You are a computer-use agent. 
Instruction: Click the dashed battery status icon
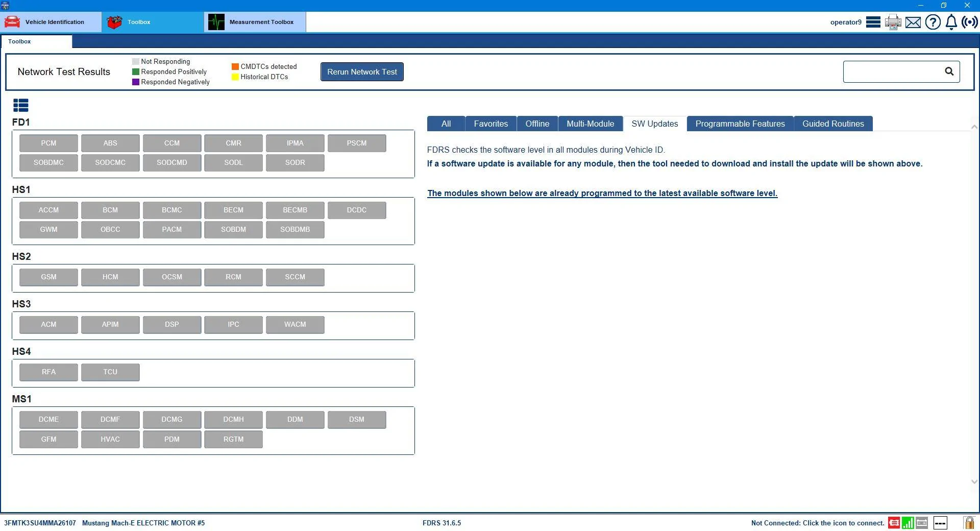[x=941, y=523]
